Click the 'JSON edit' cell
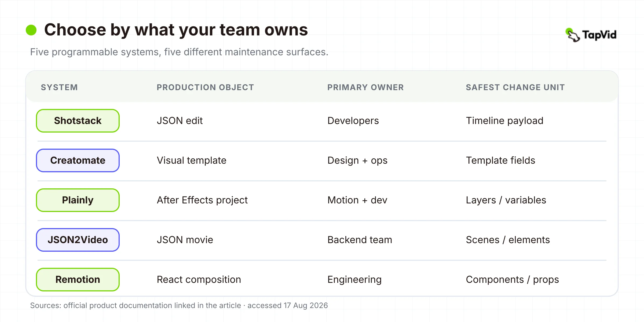 (180, 121)
